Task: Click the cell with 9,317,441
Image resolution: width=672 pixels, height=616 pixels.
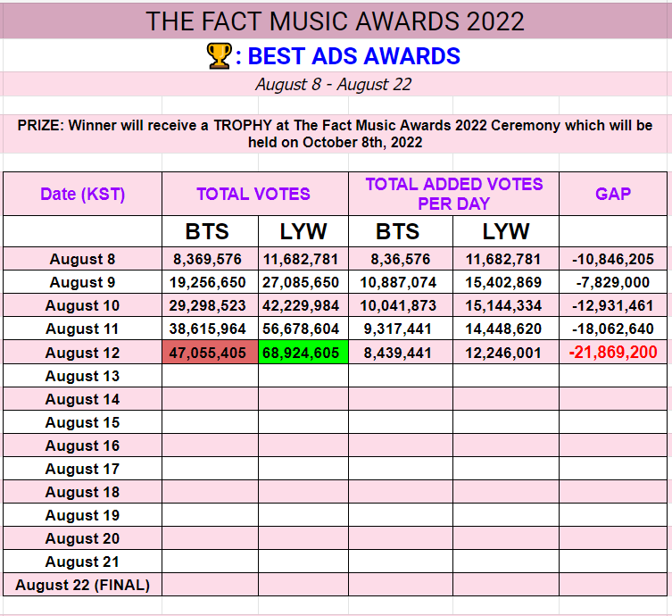Action: point(401,329)
